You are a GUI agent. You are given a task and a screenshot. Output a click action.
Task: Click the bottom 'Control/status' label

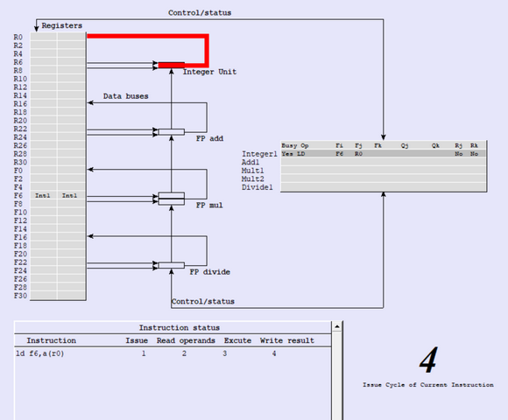point(203,301)
